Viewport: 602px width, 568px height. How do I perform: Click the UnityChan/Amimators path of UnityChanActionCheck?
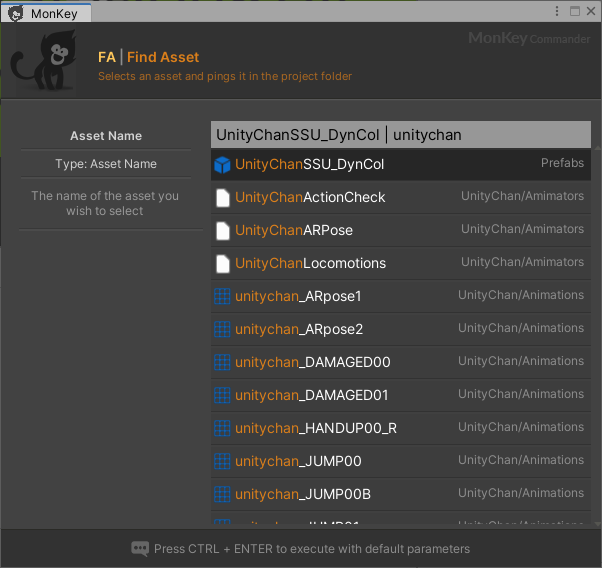pyautogui.click(x=523, y=196)
